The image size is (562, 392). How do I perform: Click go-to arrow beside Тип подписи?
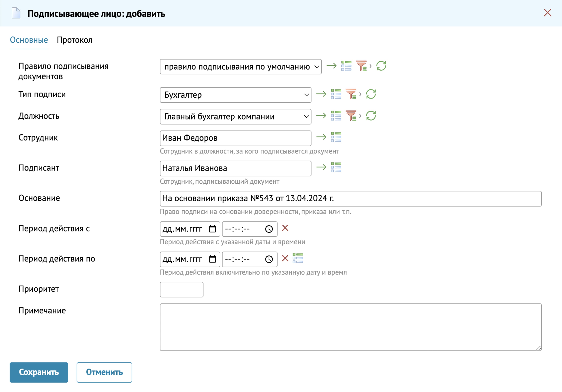[x=321, y=94]
